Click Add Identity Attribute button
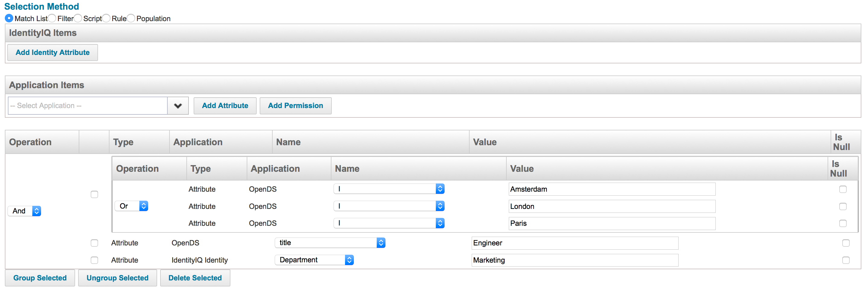This screenshot has width=868, height=291. (52, 53)
